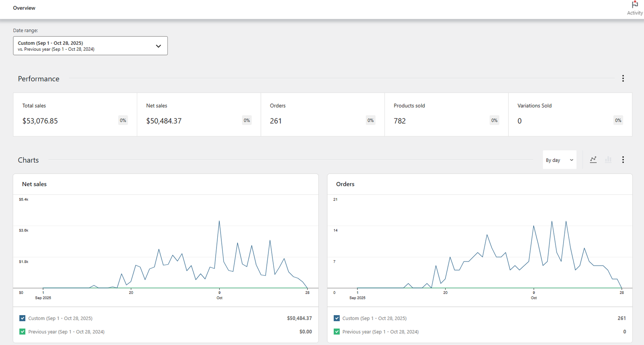Image resolution: width=644 pixels, height=345 pixels.
Task: Open the Date range dropdown
Action: (90, 46)
